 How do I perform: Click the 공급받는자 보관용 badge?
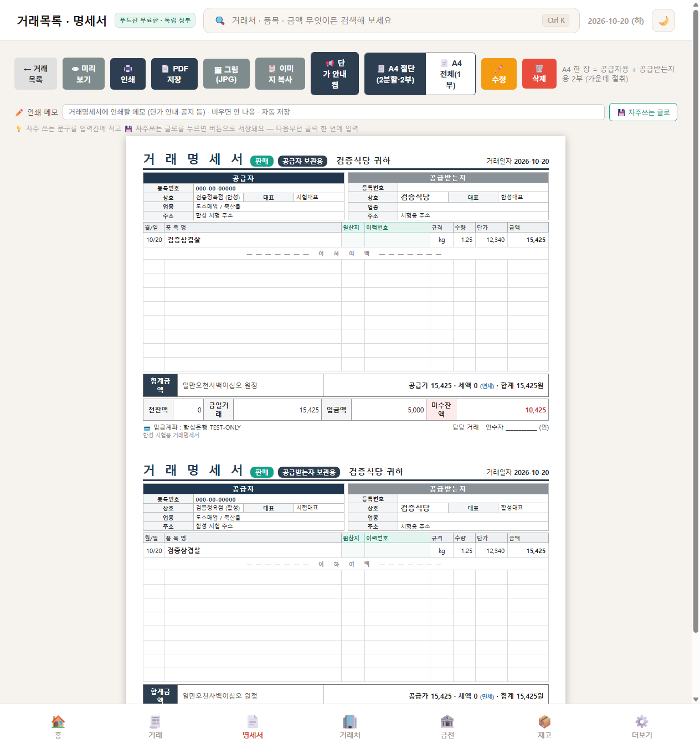[309, 472]
